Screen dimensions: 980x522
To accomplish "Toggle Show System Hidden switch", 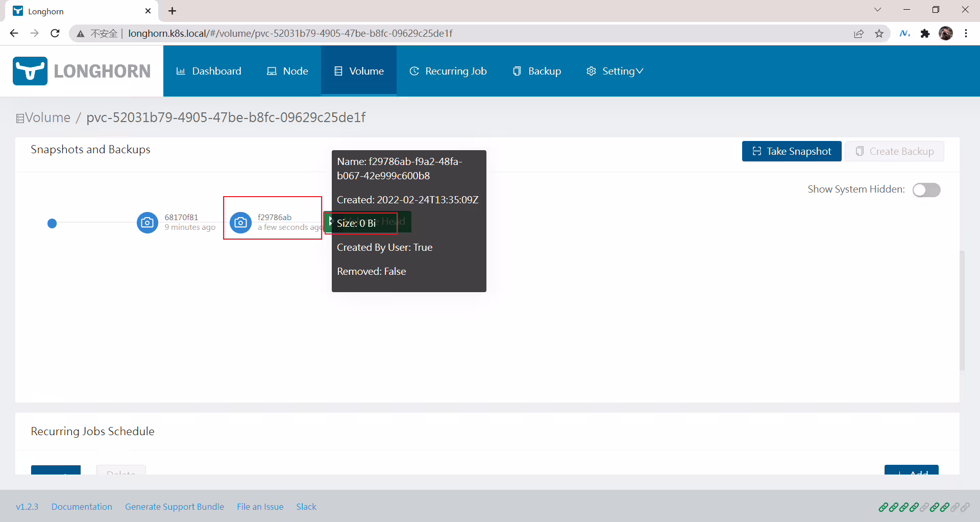I will (x=926, y=190).
